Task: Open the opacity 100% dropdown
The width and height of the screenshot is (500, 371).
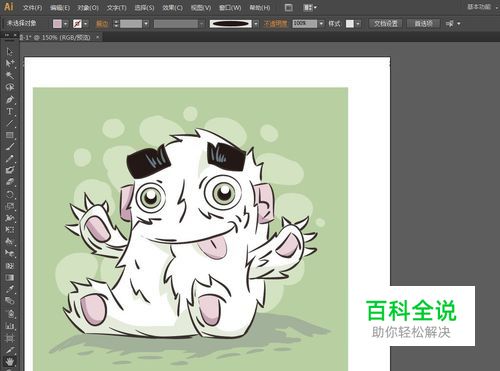Action: point(321,24)
